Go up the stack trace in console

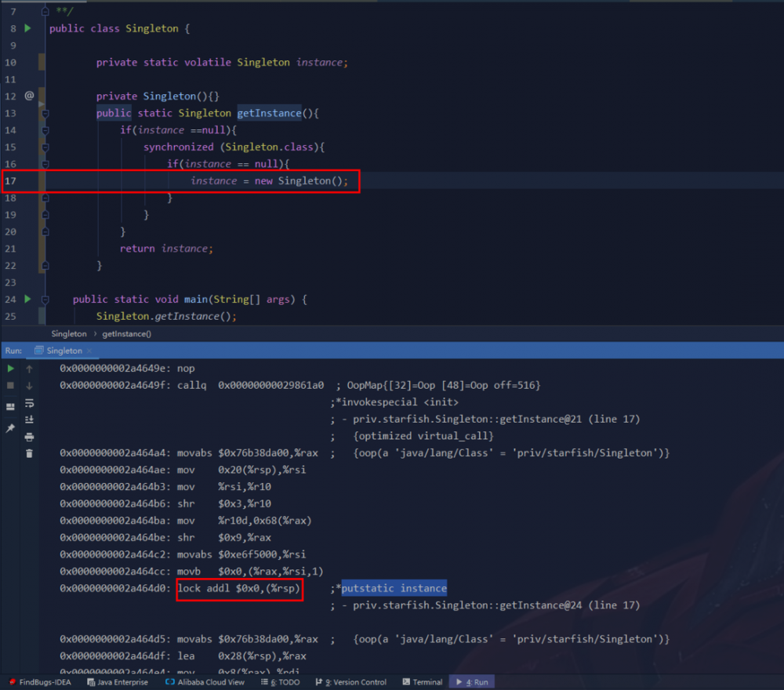[30, 369]
